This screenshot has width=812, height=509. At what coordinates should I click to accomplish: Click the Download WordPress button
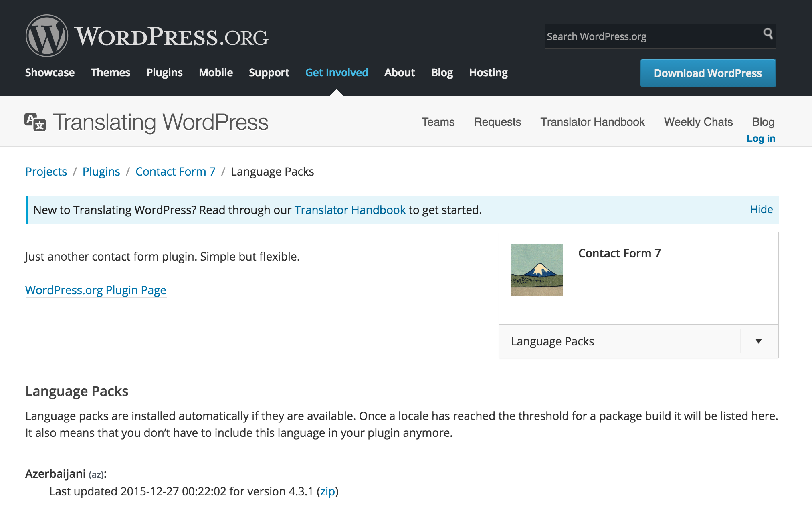point(708,73)
